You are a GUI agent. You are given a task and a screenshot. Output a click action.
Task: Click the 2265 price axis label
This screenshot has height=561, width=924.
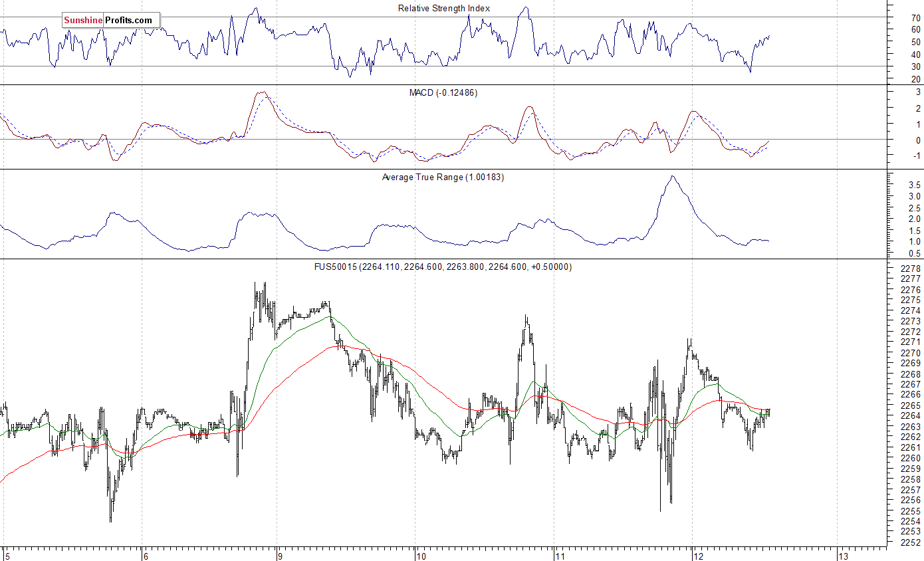[911, 405]
